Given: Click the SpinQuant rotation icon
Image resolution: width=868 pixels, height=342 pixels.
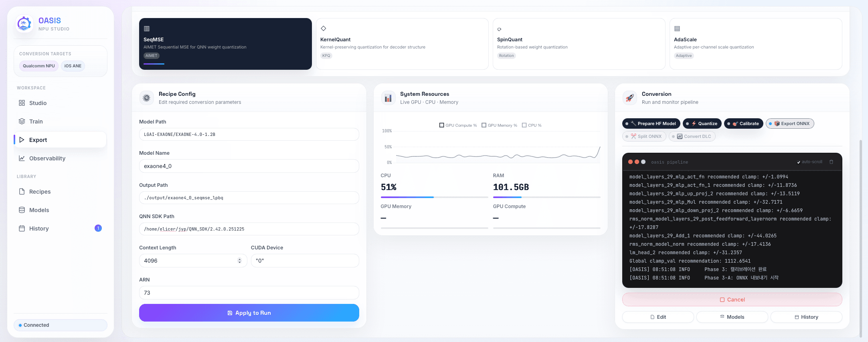Looking at the screenshot, I should [500, 29].
